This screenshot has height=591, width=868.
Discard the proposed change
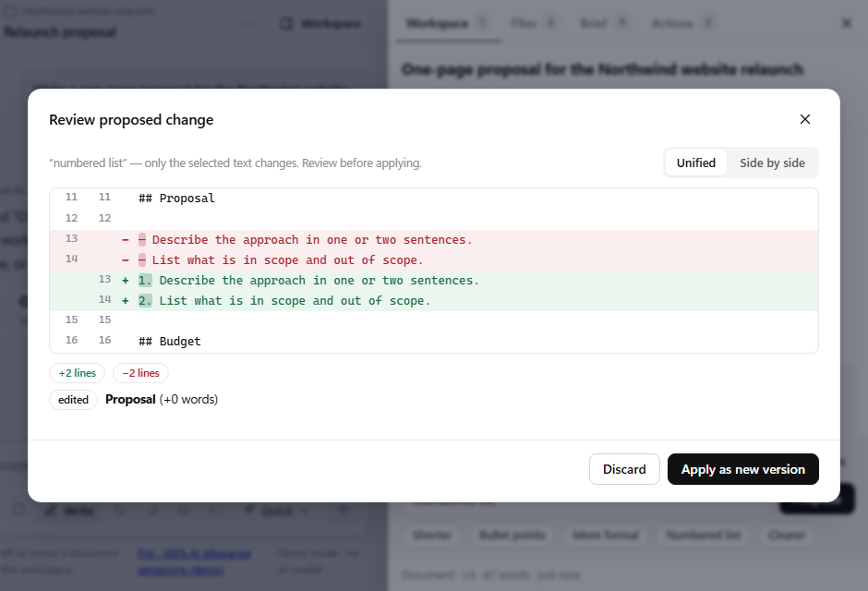pos(624,469)
